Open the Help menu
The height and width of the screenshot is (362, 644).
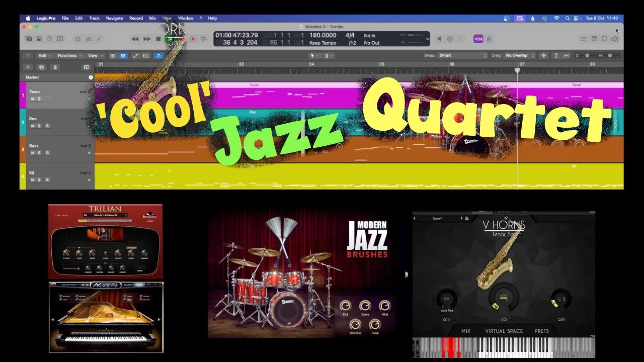point(212,18)
